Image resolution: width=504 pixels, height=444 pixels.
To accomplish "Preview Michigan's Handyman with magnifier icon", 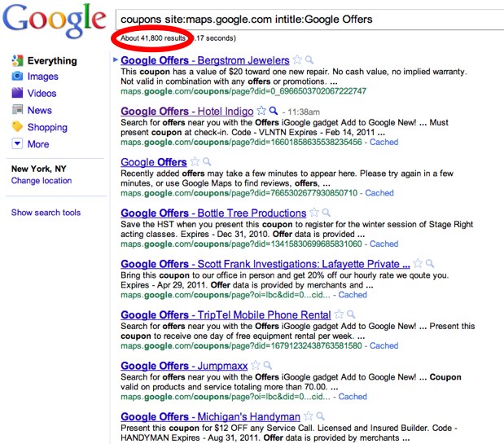I will [320, 416].
